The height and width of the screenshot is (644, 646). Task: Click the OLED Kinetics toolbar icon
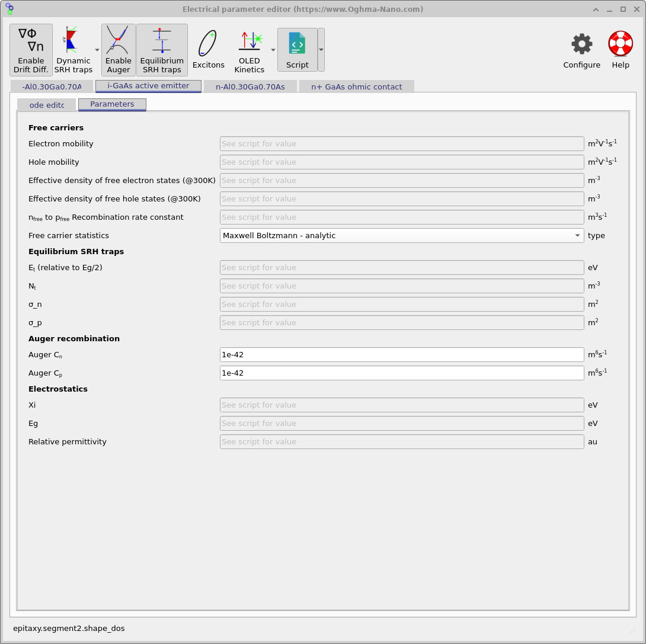click(x=250, y=50)
